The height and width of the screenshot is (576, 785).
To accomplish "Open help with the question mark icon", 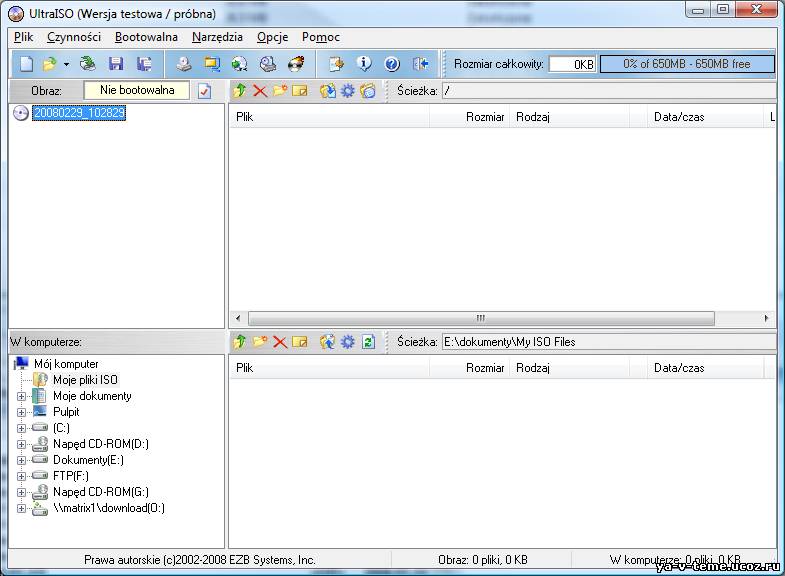I will click(x=392, y=64).
